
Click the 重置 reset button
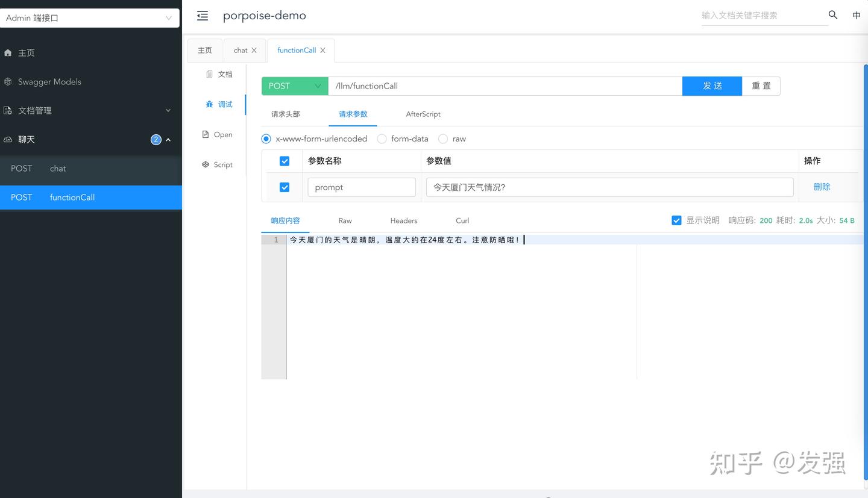pos(761,86)
